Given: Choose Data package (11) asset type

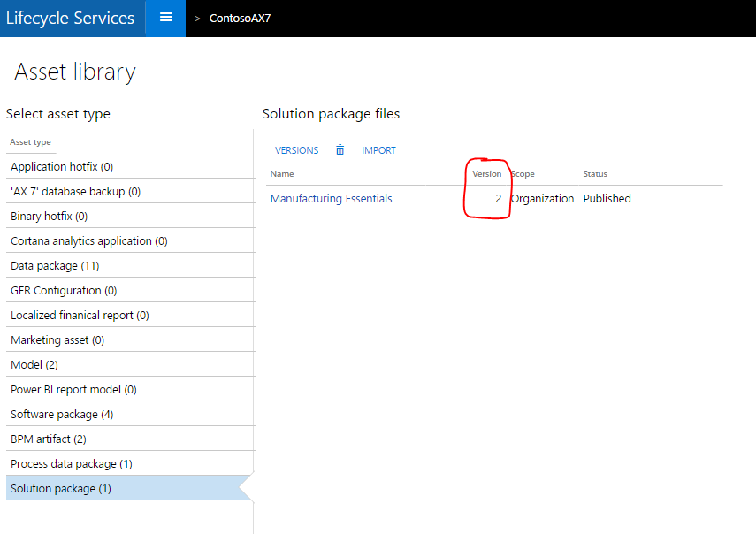Looking at the screenshot, I should tap(55, 266).
